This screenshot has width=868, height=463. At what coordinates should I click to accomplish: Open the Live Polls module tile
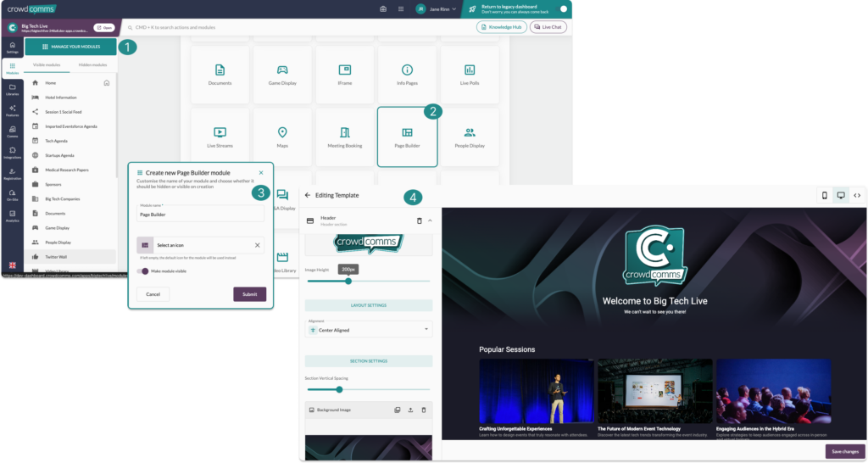(x=469, y=74)
